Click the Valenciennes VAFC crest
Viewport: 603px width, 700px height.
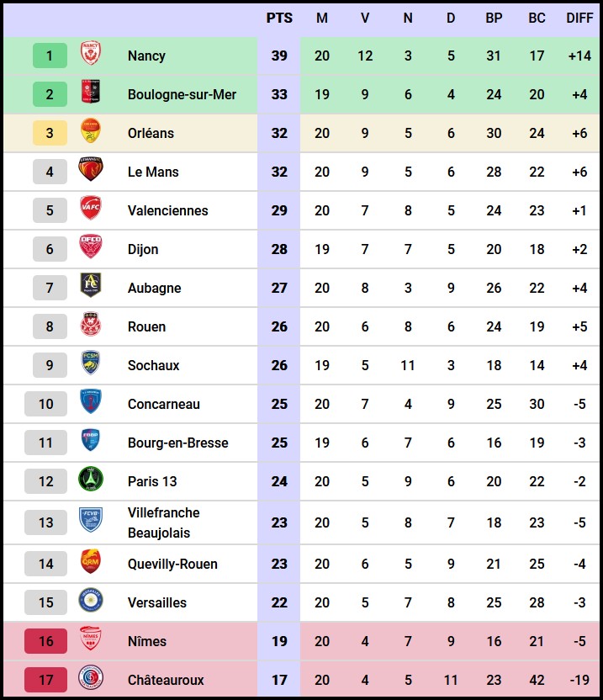point(91,210)
